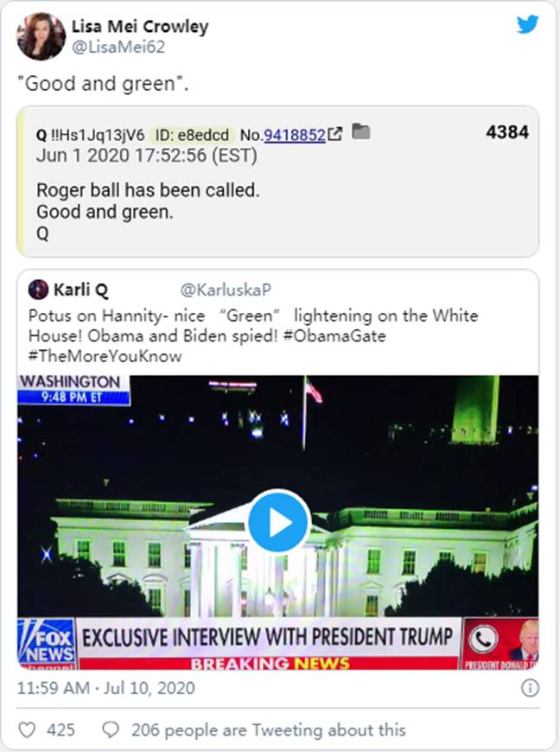Play the embedded Fox News video
The width and height of the screenshot is (560, 752).
coord(279,521)
